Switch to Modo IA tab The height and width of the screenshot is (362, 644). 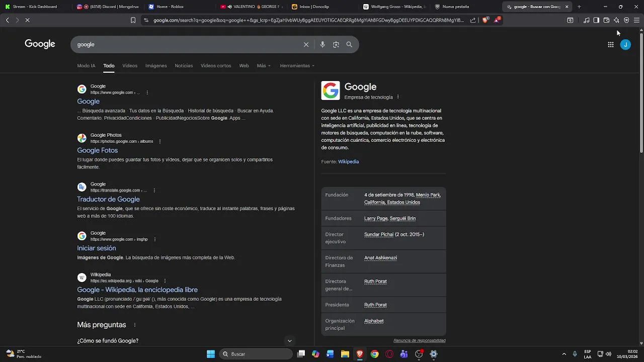(86, 66)
